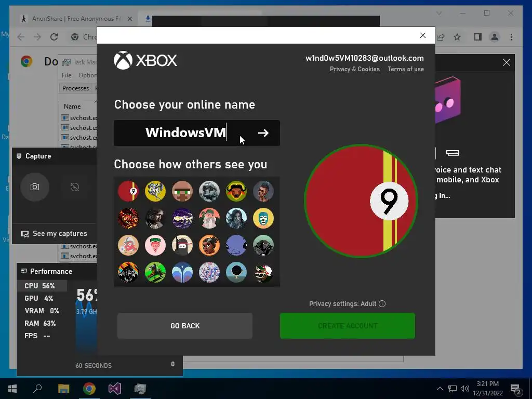
Task: Open File Explorer from taskbar
Action: pos(63,389)
